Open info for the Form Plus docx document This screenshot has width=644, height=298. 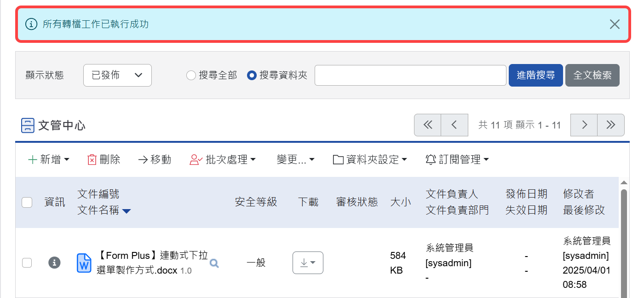55,263
